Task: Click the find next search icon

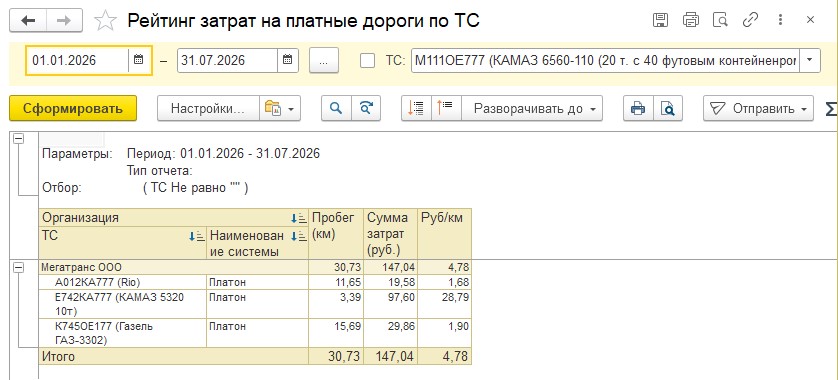Action: 366,108
